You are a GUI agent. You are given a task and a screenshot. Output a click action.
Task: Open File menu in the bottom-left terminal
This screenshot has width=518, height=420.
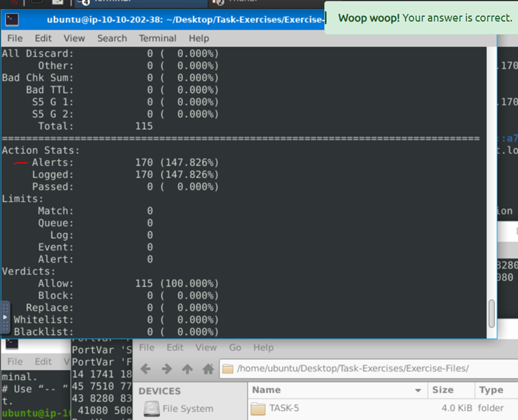(15, 362)
